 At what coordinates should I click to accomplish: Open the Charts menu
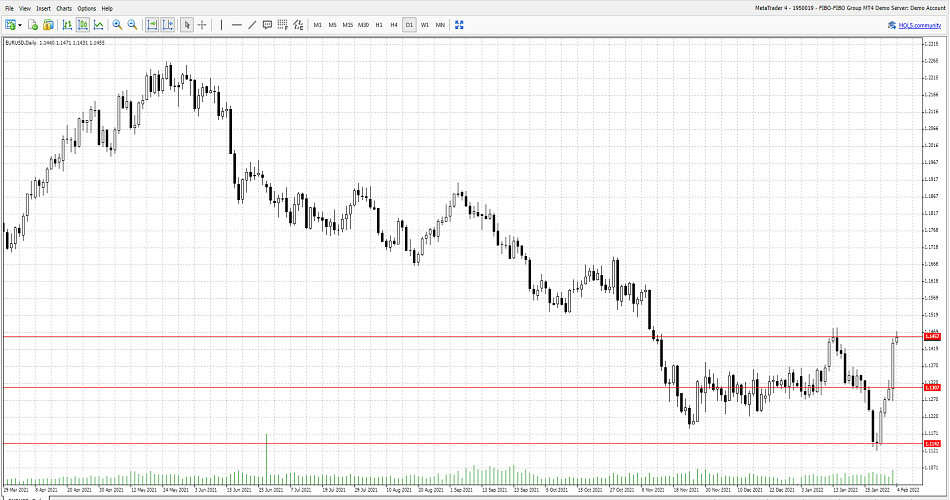pos(64,8)
